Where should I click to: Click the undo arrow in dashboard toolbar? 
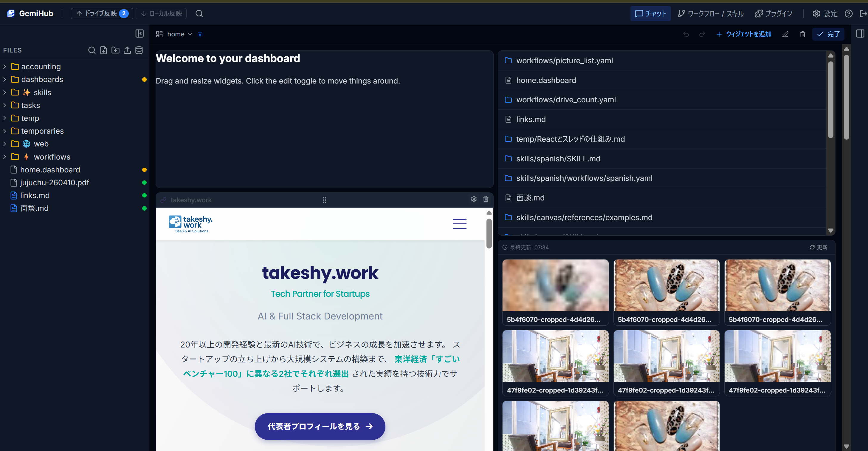(686, 34)
